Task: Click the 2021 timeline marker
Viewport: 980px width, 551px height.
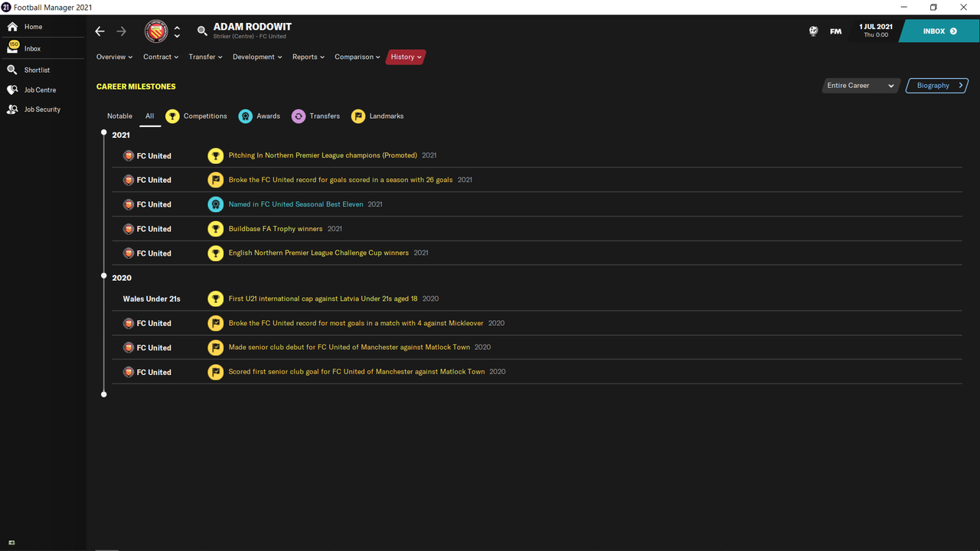Action: point(104,133)
